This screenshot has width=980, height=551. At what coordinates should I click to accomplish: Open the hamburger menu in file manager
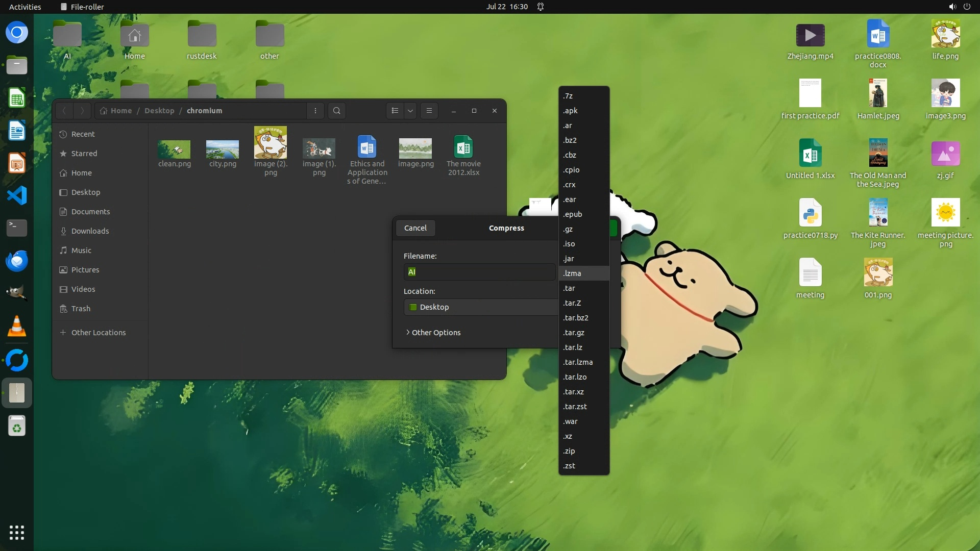pyautogui.click(x=429, y=111)
